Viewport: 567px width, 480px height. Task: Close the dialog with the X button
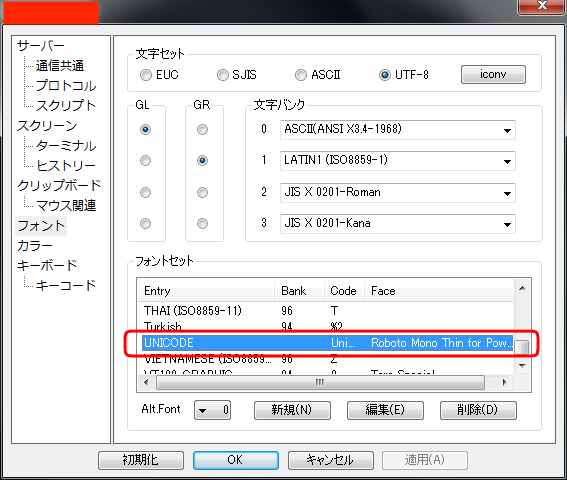point(542,6)
